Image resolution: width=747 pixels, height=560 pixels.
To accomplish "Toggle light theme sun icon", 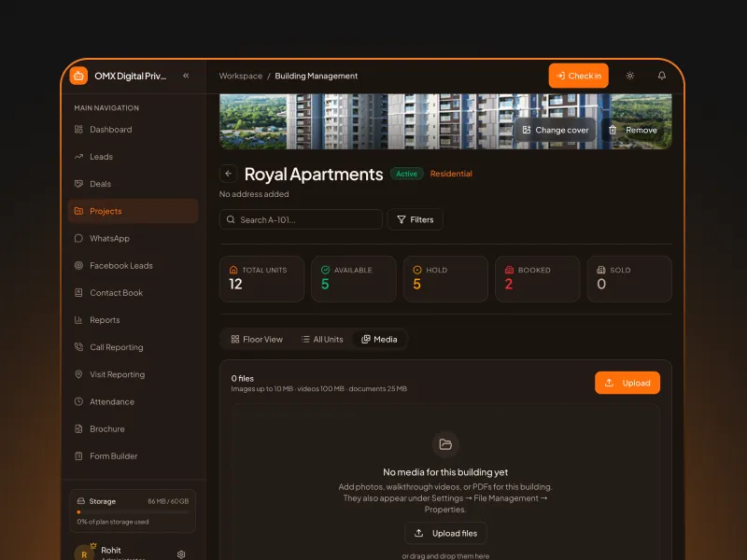I will click(629, 76).
